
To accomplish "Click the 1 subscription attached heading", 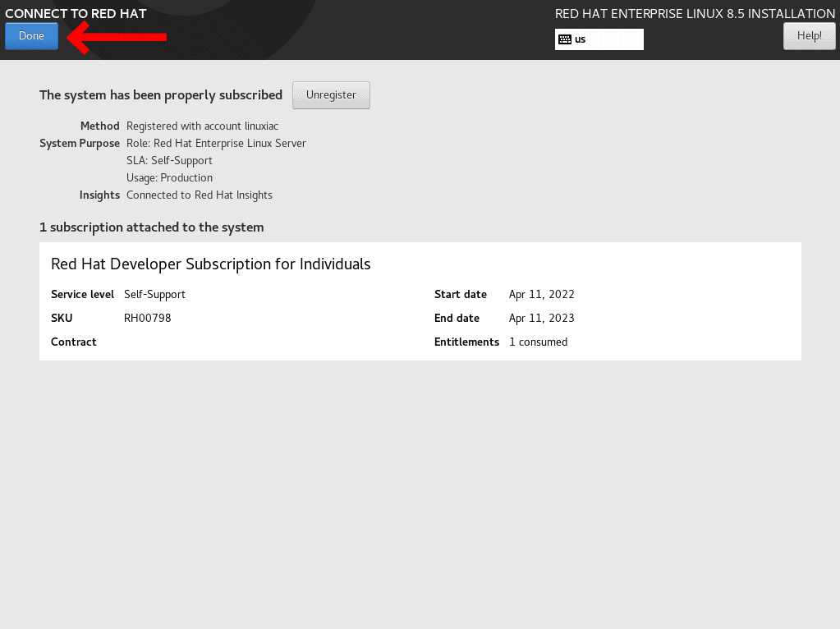I will [152, 227].
